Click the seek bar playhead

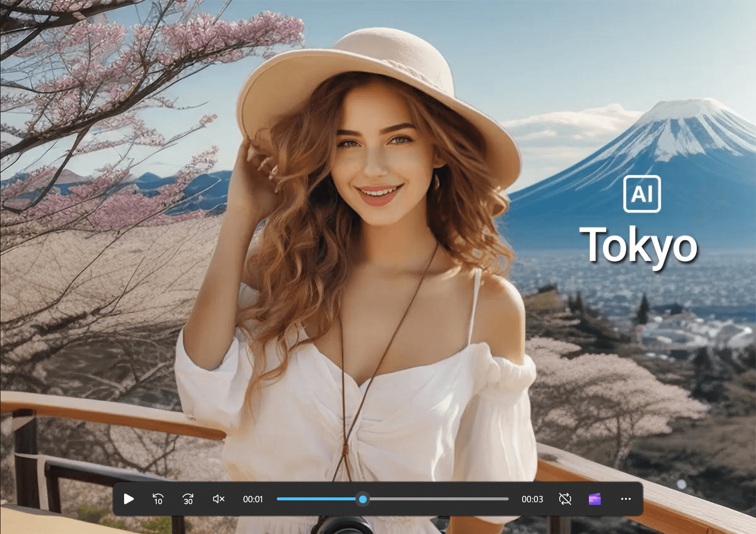363,499
